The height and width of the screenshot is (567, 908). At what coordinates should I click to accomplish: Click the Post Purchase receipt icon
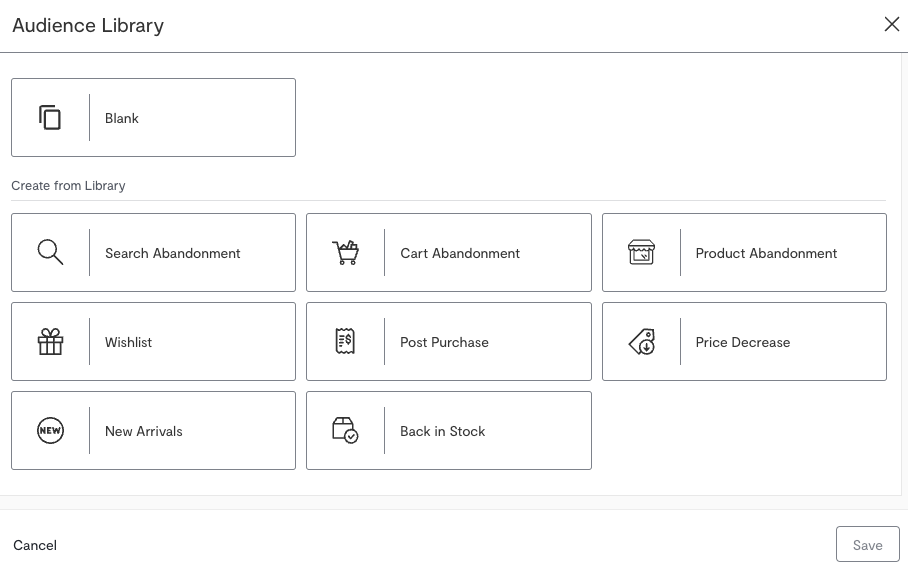coord(345,342)
